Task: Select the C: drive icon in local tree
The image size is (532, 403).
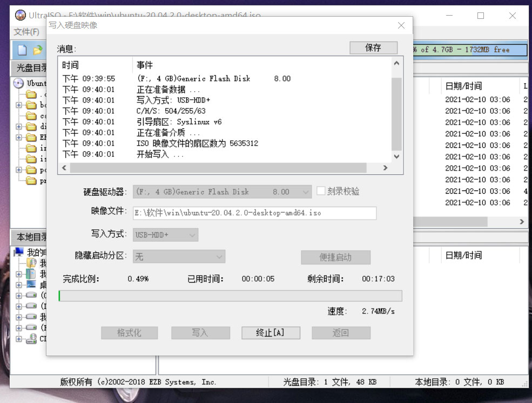Action: pos(31,295)
